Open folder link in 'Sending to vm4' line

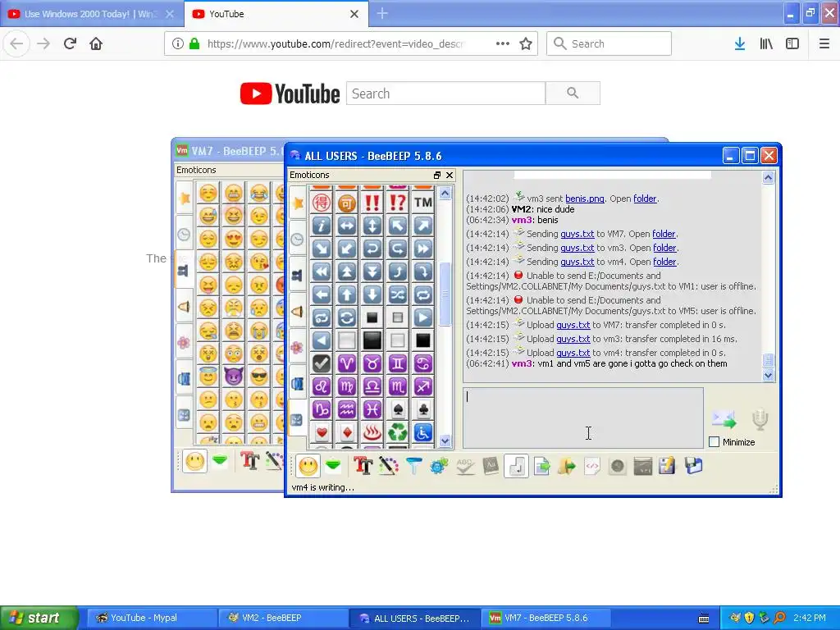click(664, 262)
